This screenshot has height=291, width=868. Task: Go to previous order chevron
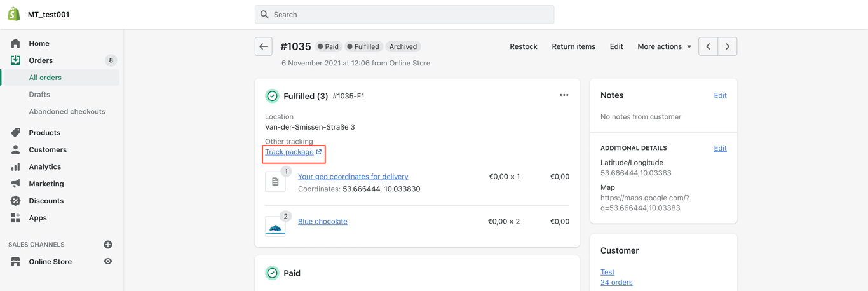(709, 46)
